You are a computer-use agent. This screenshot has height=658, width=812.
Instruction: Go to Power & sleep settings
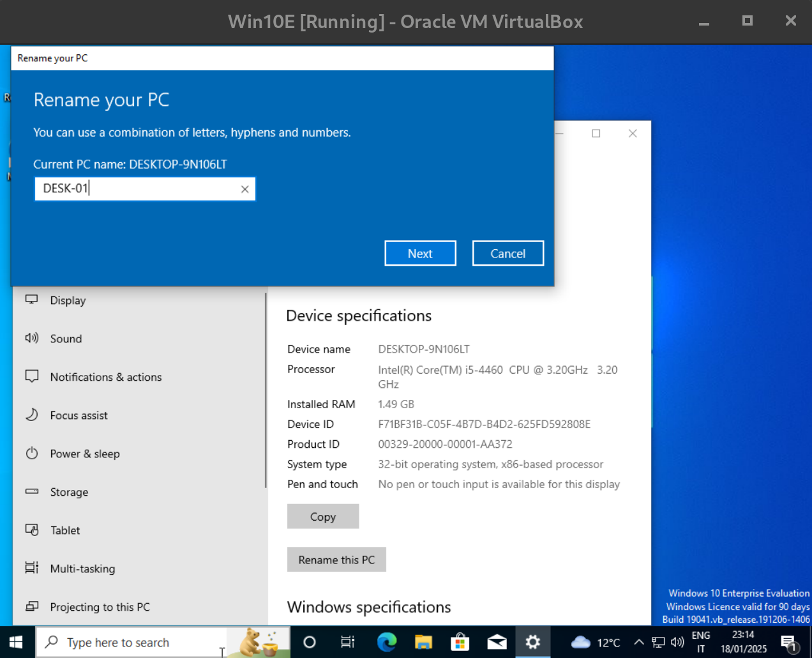click(x=84, y=454)
